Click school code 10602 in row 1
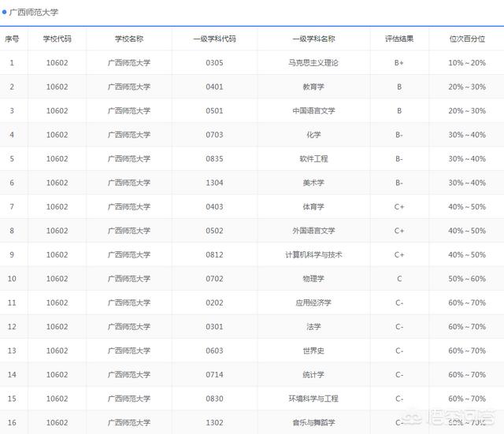 coord(57,63)
